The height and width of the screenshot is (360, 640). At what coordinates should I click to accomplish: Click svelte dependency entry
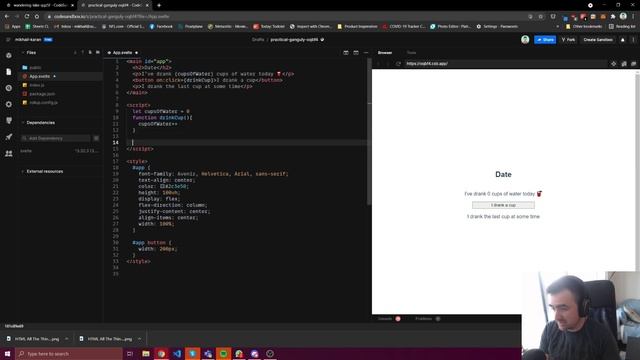[59, 151]
